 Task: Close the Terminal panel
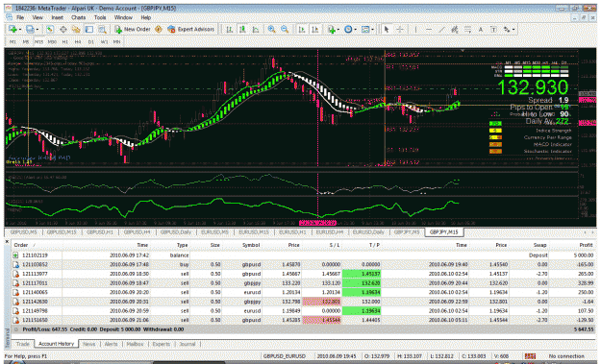pos(7,241)
